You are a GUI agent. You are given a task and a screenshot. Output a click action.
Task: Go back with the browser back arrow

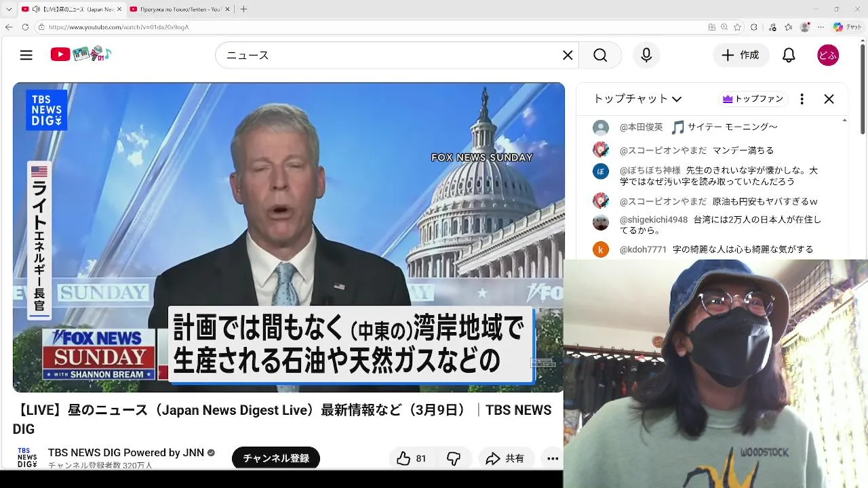[9, 27]
